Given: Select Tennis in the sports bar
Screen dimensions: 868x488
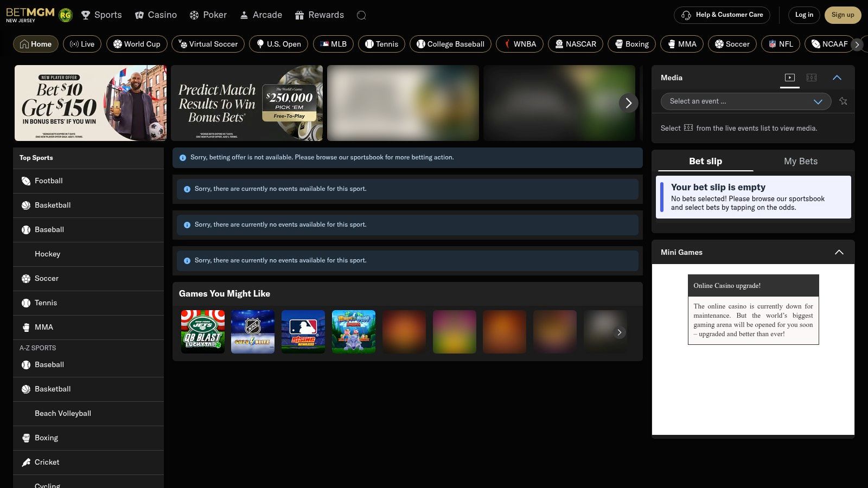Looking at the screenshot, I should click(x=381, y=44).
